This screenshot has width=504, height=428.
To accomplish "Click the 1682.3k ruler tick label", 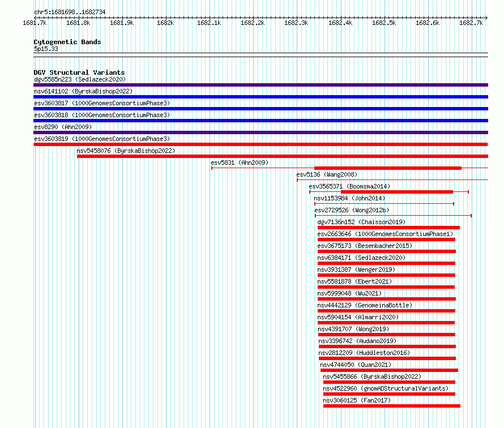I will (x=296, y=23).
